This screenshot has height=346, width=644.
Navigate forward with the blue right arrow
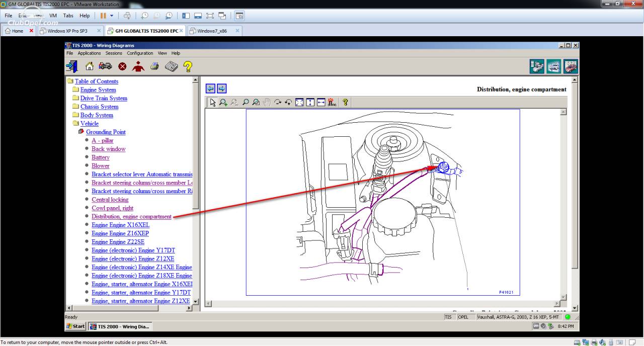221,89
